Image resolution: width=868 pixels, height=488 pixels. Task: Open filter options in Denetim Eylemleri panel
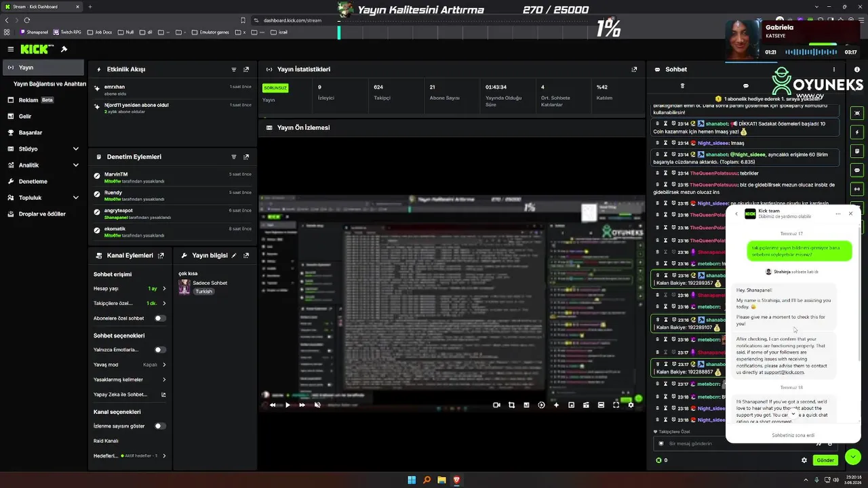coord(234,157)
